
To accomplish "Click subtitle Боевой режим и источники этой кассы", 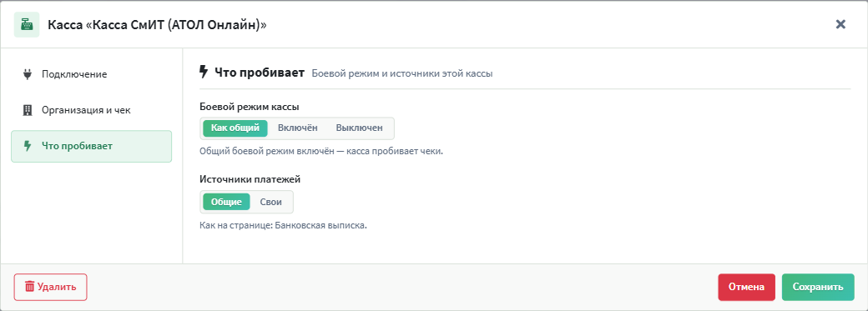I will 402,73.
